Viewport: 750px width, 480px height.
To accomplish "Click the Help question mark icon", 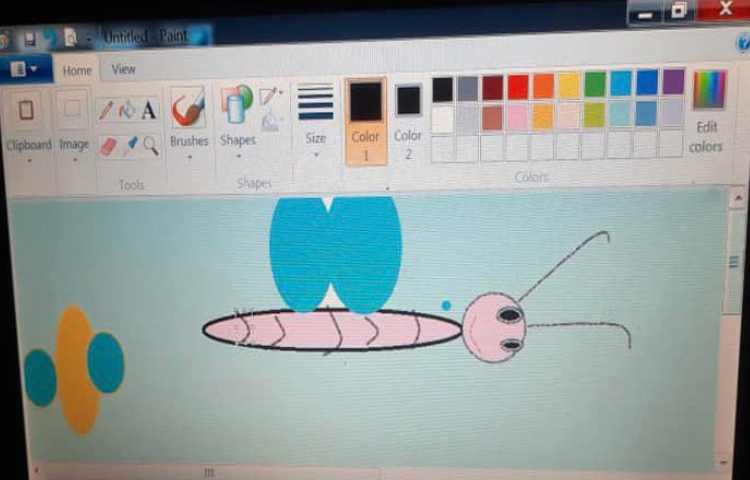I will pyautogui.click(x=743, y=43).
